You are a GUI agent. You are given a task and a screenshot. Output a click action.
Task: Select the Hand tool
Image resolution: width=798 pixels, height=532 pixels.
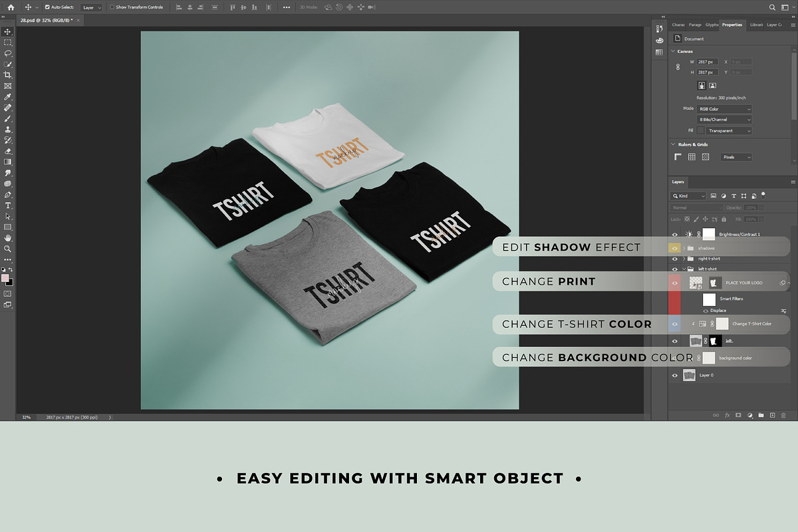(8, 237)
